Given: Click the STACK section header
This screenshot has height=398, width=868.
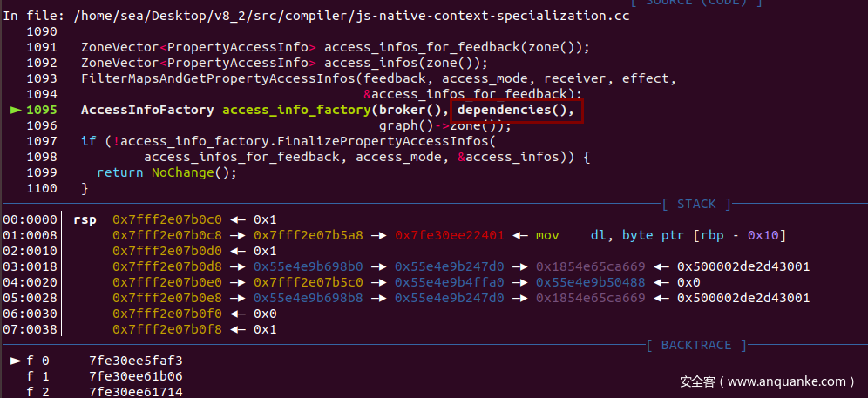Looking at the screenshot, I should [696, 205].
